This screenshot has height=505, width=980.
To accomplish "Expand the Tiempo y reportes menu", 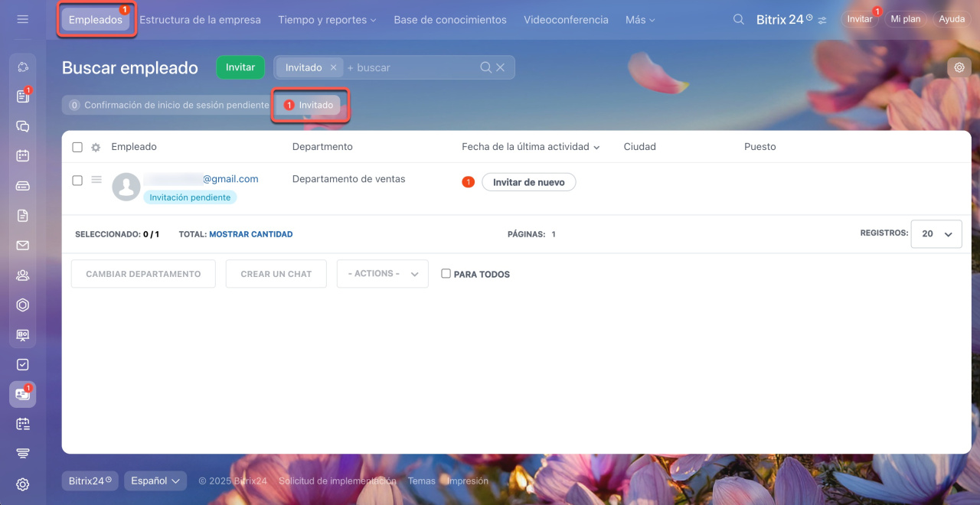I will [x=327, y=20].
